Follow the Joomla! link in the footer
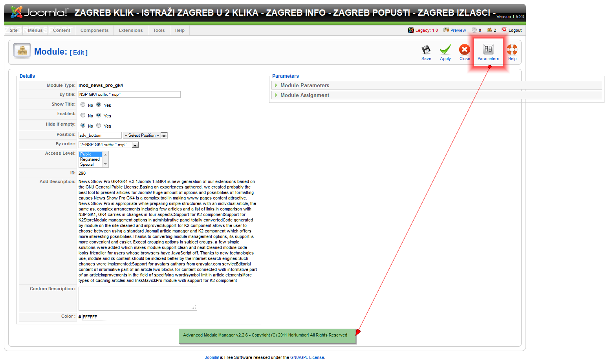This screenshot has width=608, height=364. (212, 358)
